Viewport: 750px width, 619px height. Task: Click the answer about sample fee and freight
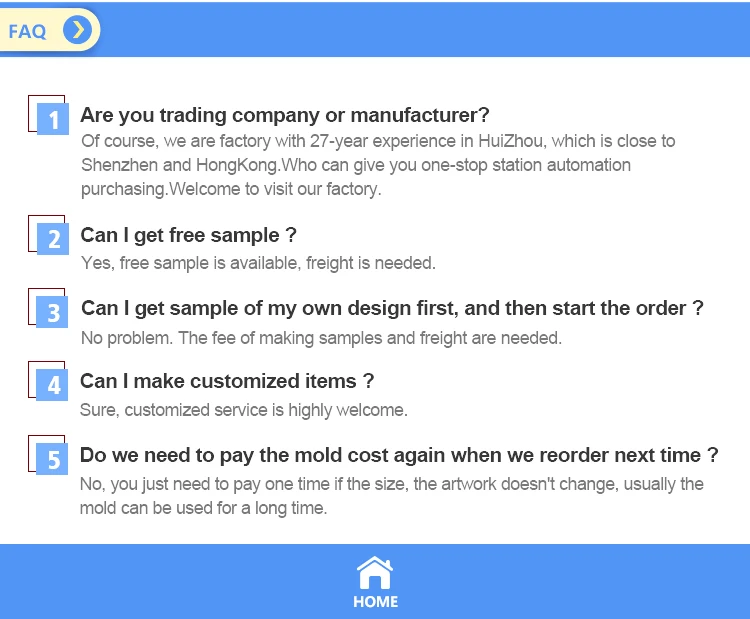coord(321,338)
